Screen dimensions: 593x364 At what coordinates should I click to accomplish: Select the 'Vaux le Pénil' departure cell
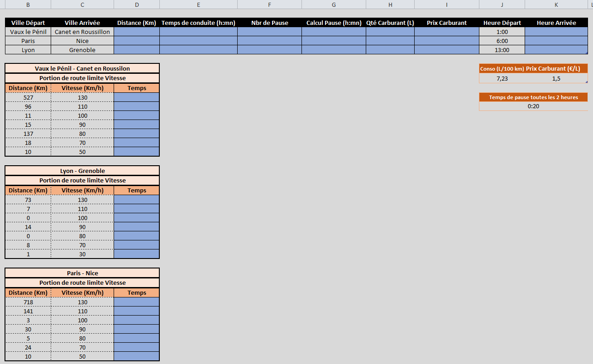click(x=28, y=32)
